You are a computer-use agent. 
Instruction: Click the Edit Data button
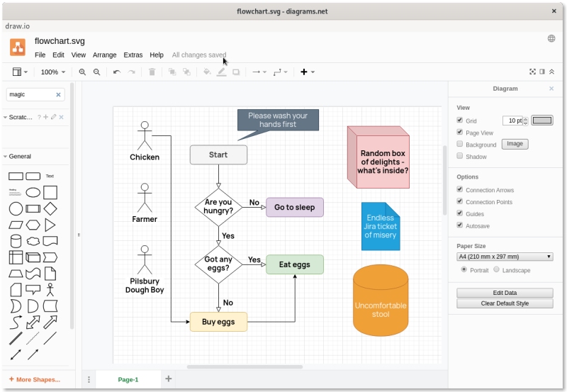point(505,293)
